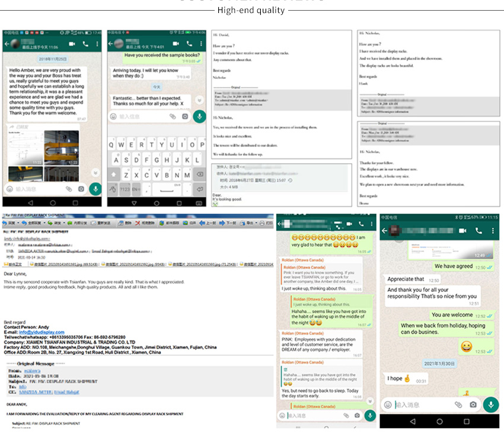Tap the space bar on the keyboard
Image resolution: width=504 pixels, height=445 pixels.
click(167, 189)
